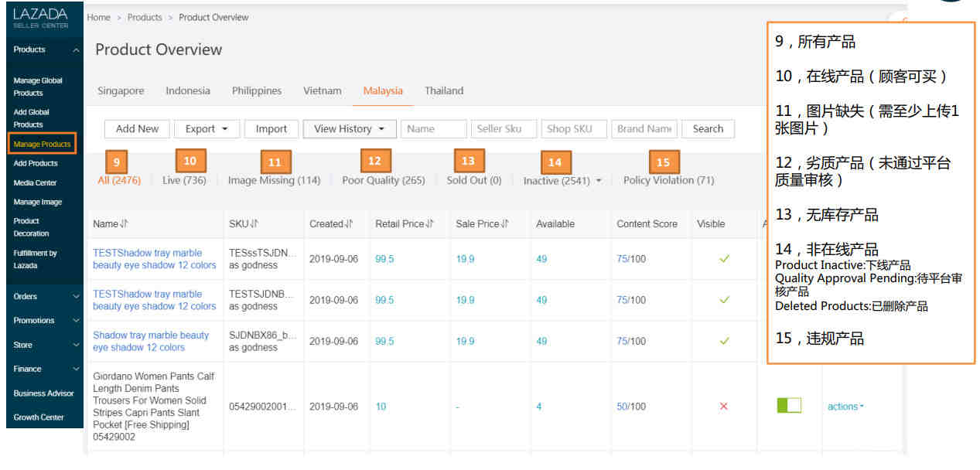Sort table by Name column sort icon
This screenshot has width=980, height=470.
point(124,224)
